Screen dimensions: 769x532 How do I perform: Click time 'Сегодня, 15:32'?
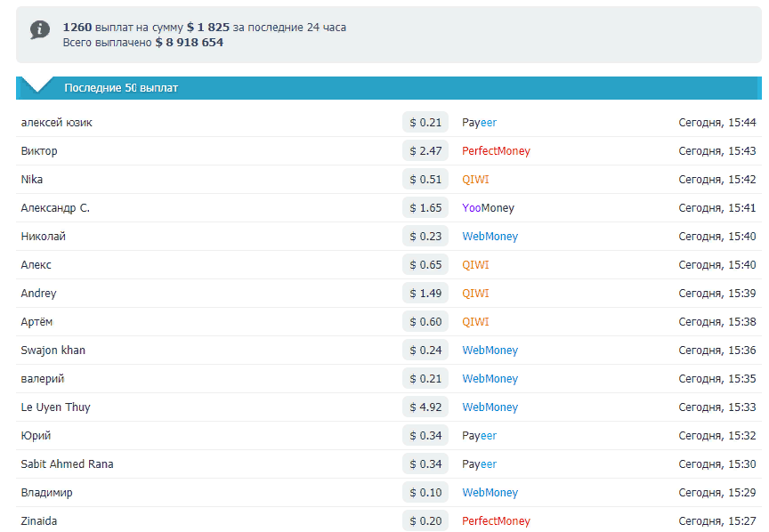coord(717,435)
